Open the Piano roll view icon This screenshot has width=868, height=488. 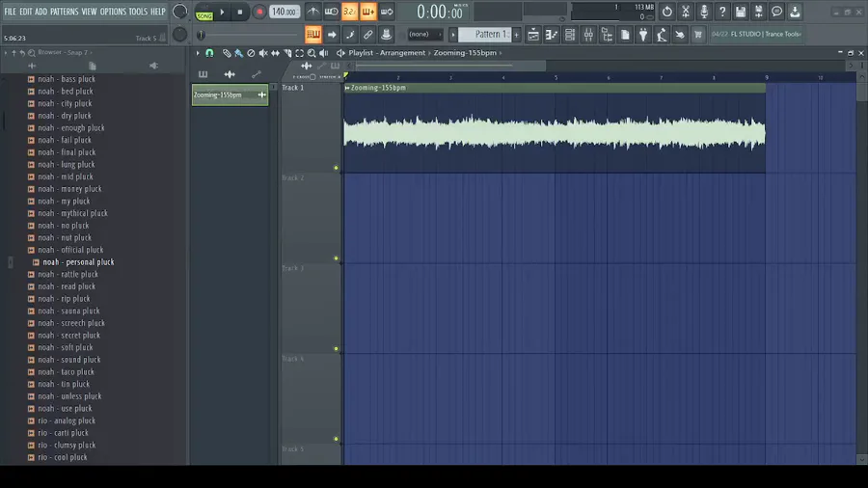[552, 35]
